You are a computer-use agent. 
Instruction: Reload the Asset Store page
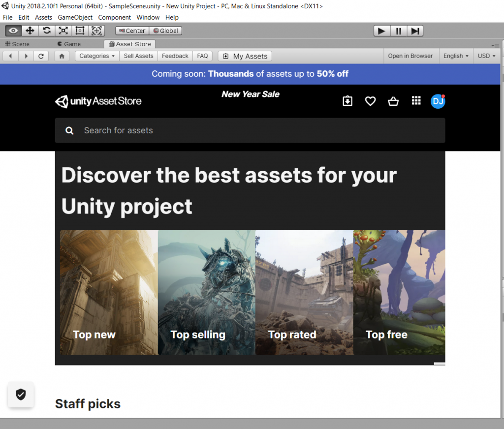pyautogui.click(x=41, y=56)
